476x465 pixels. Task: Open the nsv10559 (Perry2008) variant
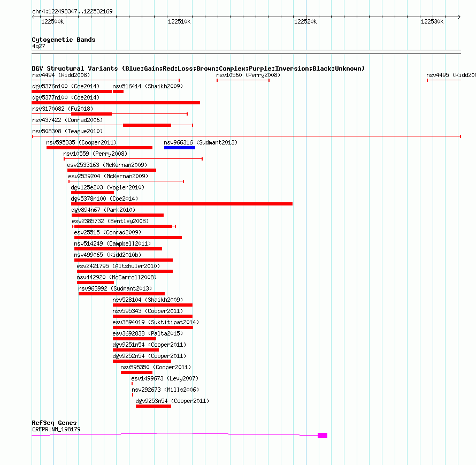95,154
